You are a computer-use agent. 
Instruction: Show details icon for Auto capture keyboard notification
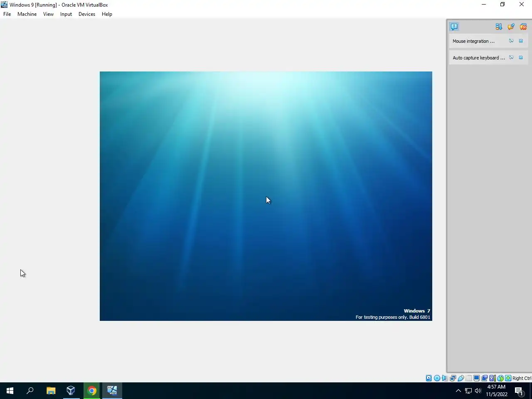(x=511, y=57)
